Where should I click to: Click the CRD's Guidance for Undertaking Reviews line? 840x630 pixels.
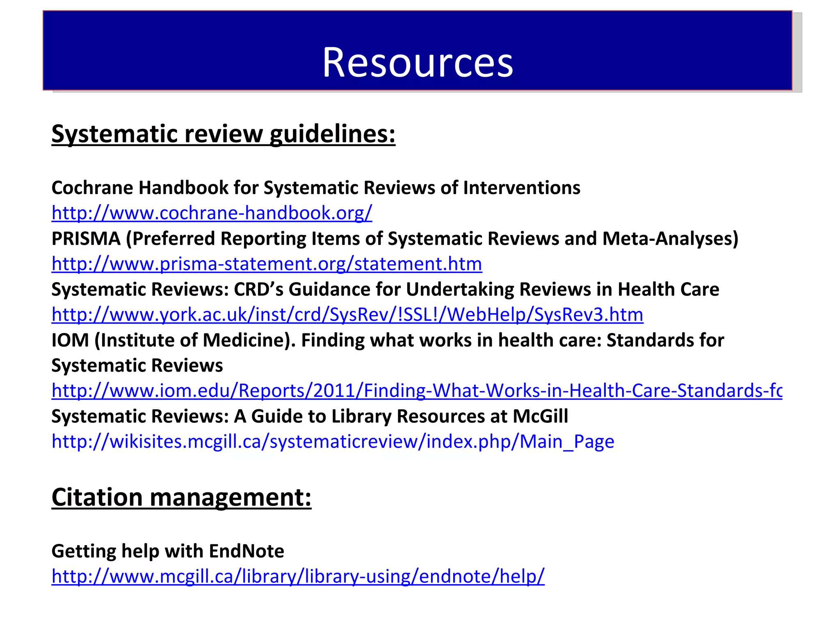(385, 289)
